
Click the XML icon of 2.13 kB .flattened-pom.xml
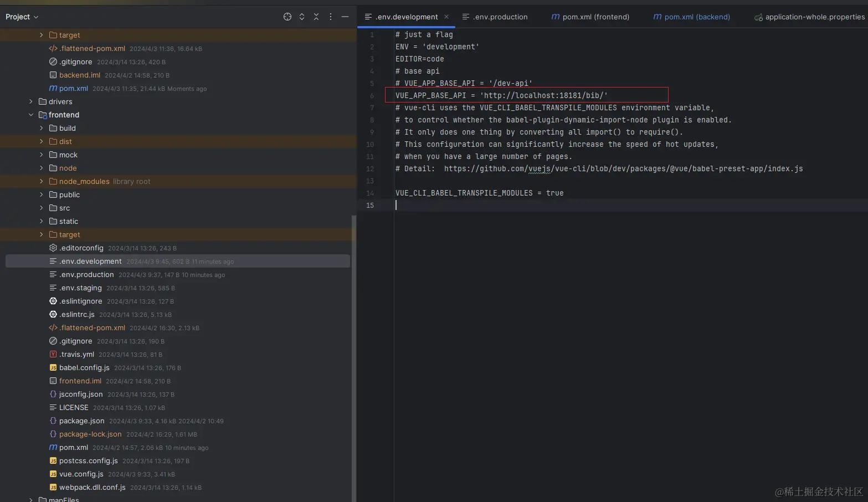pyautogui.click(x=53, y=327)
